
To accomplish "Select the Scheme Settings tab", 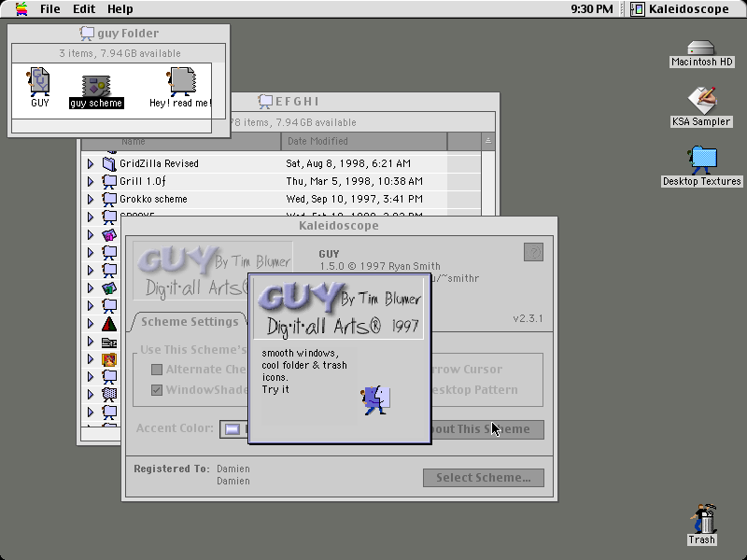I will coord(190,322).
